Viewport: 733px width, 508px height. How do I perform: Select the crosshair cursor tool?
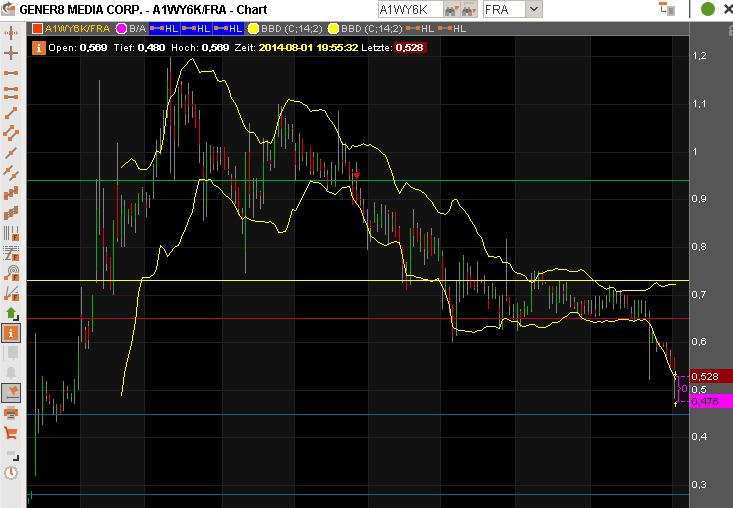(x=12, y=51)
